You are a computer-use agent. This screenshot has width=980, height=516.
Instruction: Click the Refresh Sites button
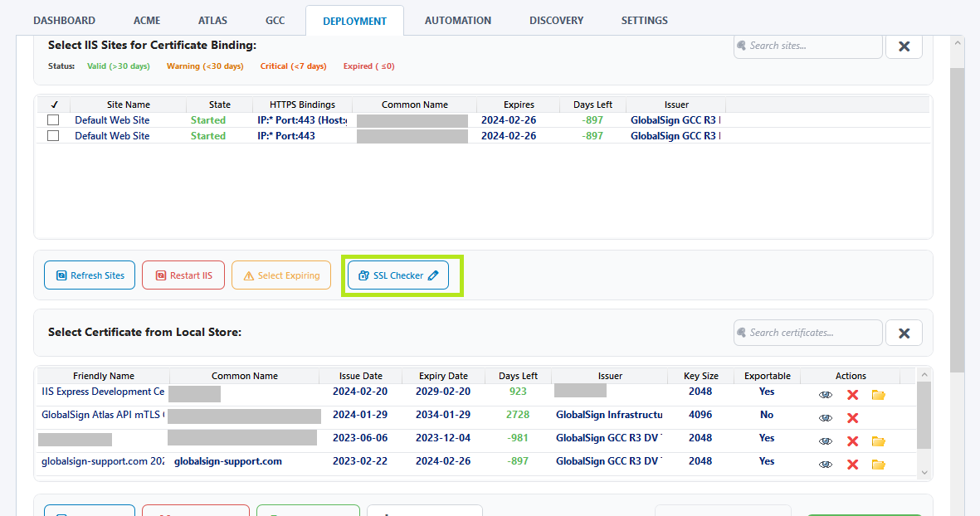(90, 275)
